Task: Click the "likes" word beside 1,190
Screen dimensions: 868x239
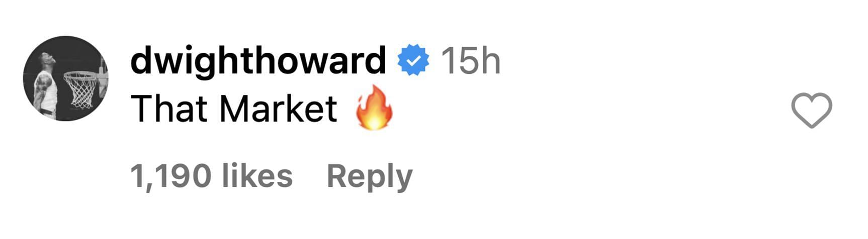Action: [x=257, y=176]
